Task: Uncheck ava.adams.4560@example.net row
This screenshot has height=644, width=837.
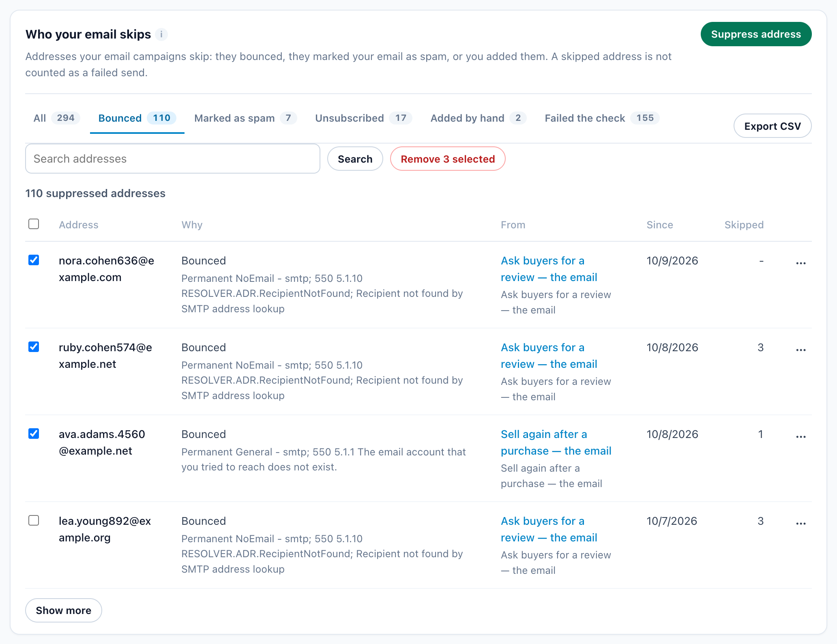Action: (x=34, y=434)
